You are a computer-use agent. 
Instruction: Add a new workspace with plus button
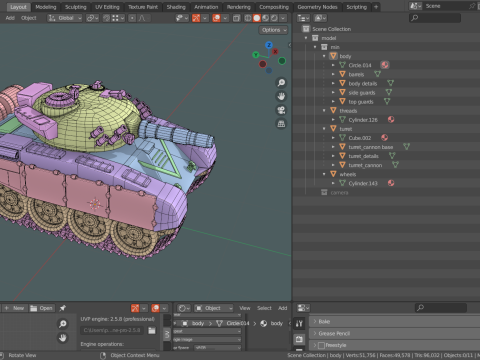pyautogui.click(x=376, y=7)
